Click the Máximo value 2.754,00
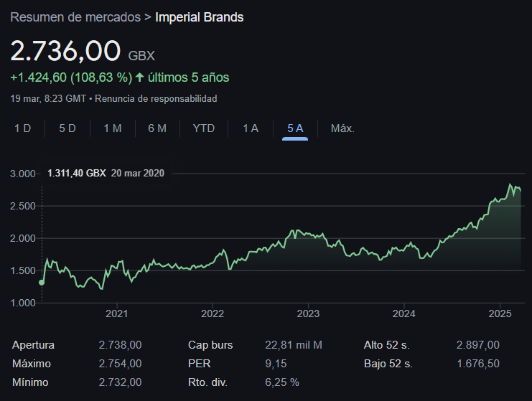This screenshot has height=401, width=532. click(x=120, y=364)
